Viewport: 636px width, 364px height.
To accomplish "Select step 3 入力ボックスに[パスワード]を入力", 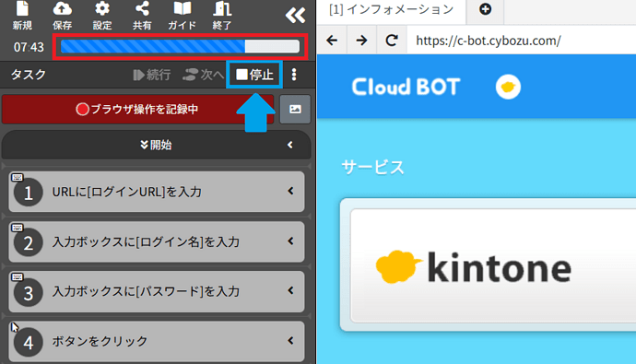I will tap(157, 291).
